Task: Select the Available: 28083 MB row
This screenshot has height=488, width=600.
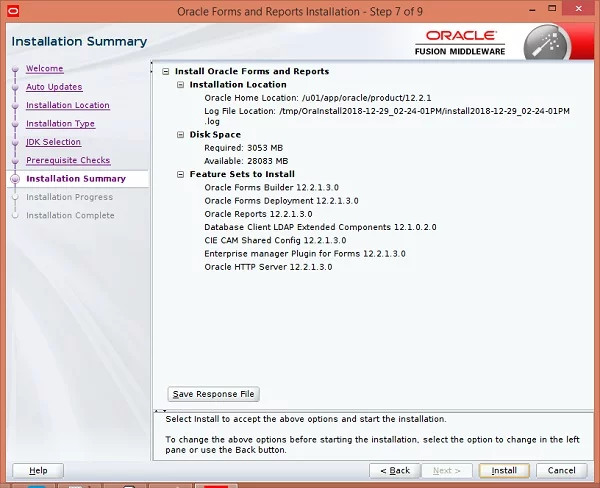Action: point(246,161)
